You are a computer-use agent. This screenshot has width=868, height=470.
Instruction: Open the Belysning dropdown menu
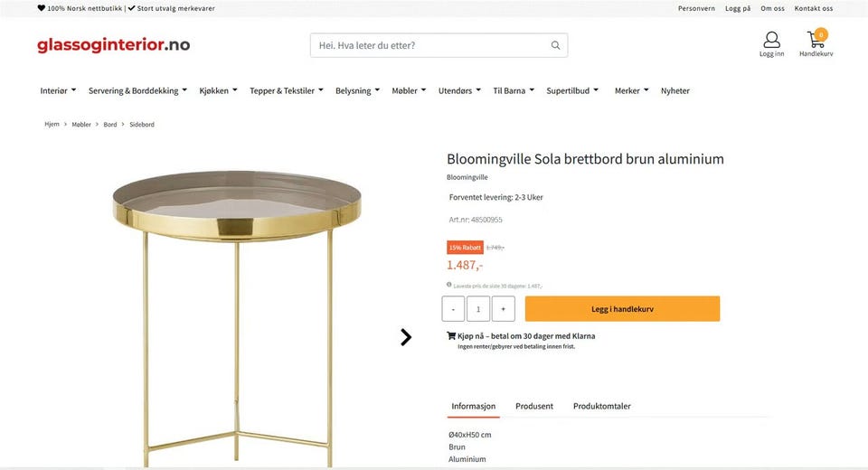[357, 90]
